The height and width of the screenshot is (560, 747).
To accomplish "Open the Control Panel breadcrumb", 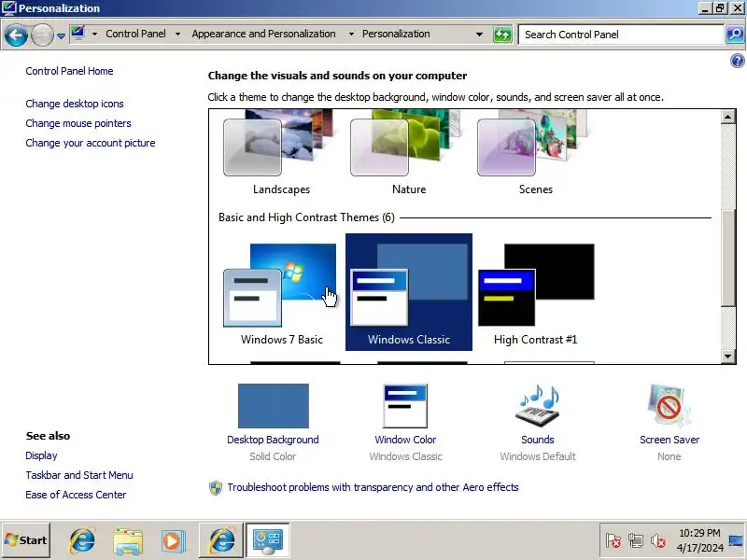I will (x=135, y=34).
